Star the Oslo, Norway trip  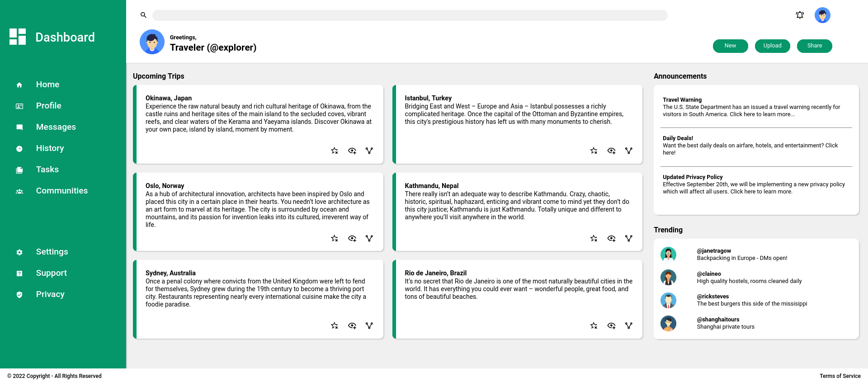tap(335, 238)
